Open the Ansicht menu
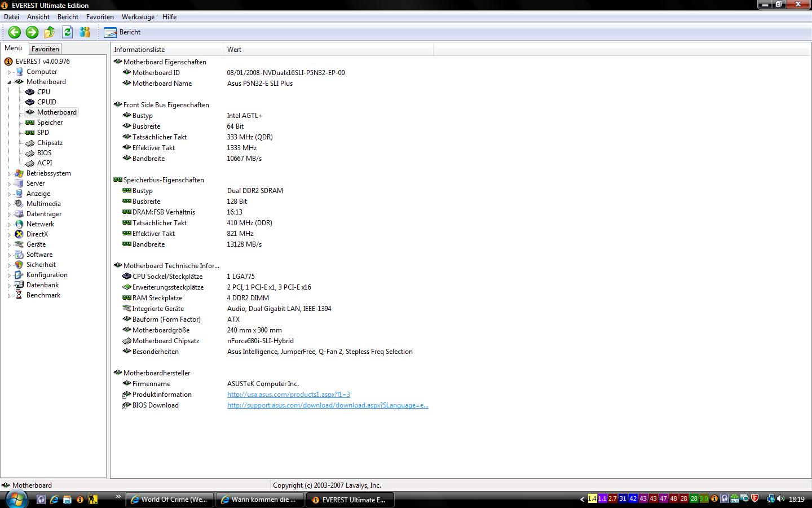The width and height of the screenshot is (812, 508). coord(38,17)
